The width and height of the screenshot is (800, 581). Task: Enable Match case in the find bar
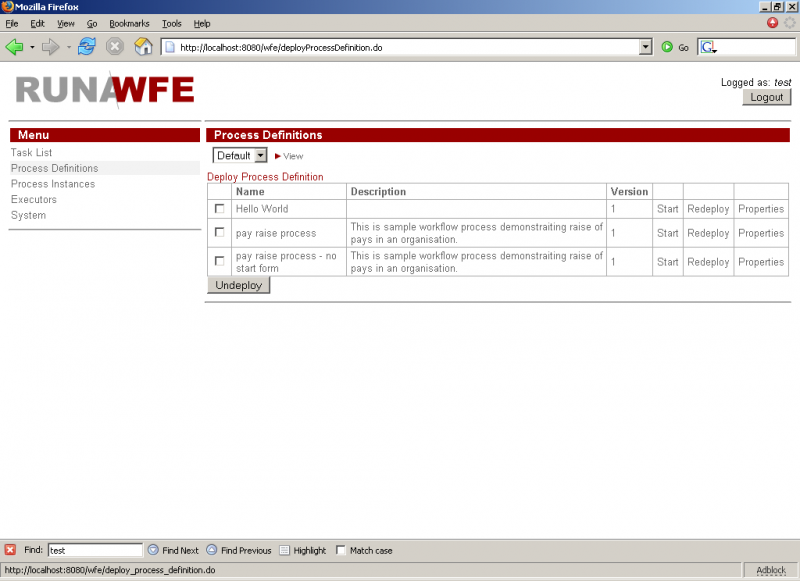[341, 549]
